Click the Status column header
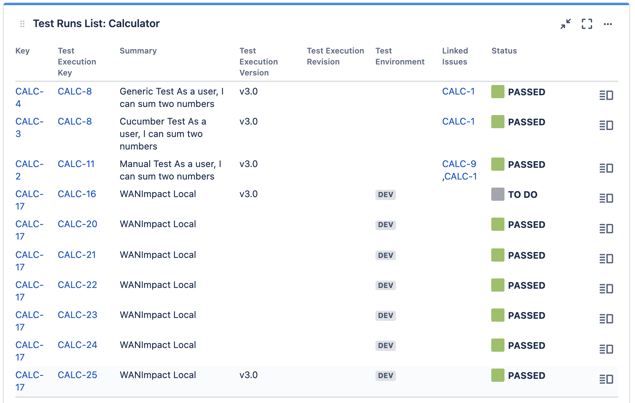Viewport: 635px width, 403px height. pyautogui.click(x=504, y=51)
